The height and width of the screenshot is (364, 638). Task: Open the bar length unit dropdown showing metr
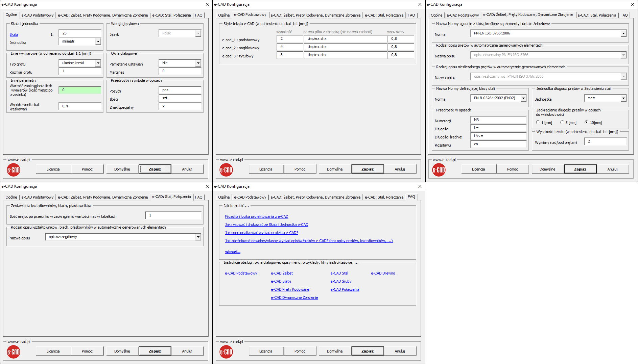coord(623,98)
